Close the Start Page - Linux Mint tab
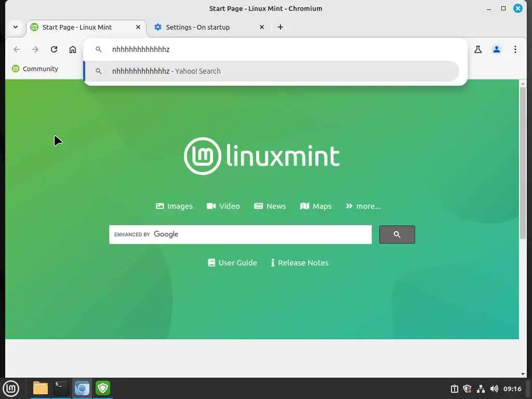This screenshot has height=399, width=532. click(x=138, y=27)
